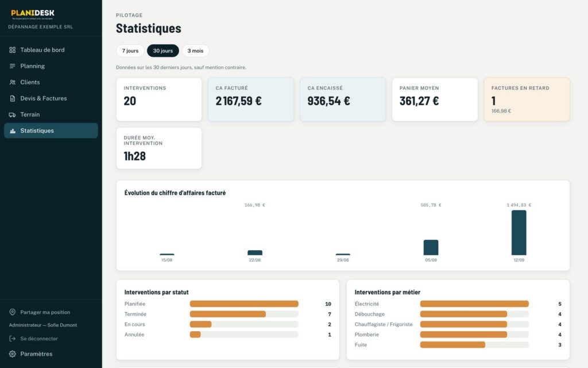Viewport: 588px width, 368px height.
Task: Click 'Interventions par métier' heading
Action: click(x=388, y=292)
